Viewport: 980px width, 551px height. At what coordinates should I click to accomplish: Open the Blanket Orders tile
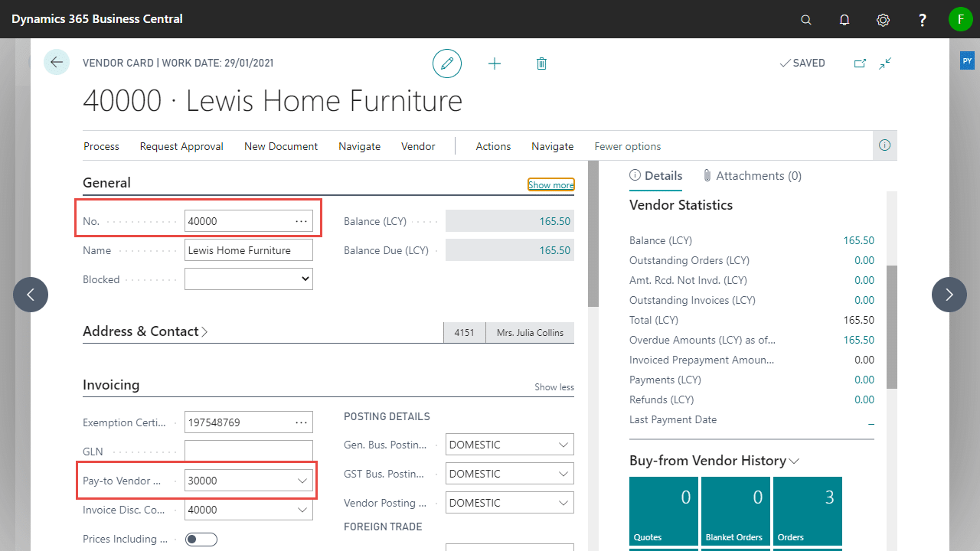(x=736, y=511)
